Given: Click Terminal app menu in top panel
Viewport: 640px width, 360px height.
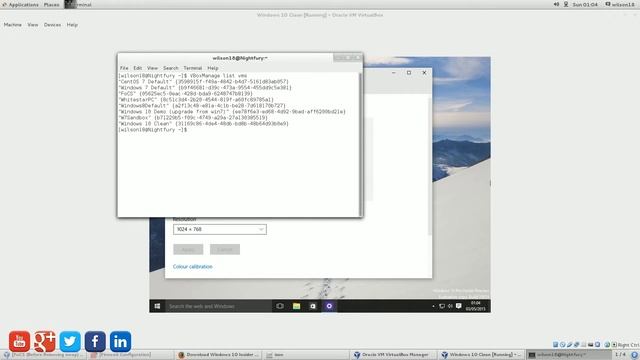Looking at the screenshot, I should click(x=78, y=4).
